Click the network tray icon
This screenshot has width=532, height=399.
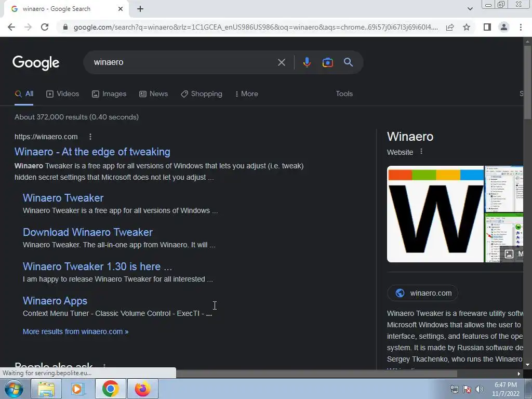pos(454,389)
